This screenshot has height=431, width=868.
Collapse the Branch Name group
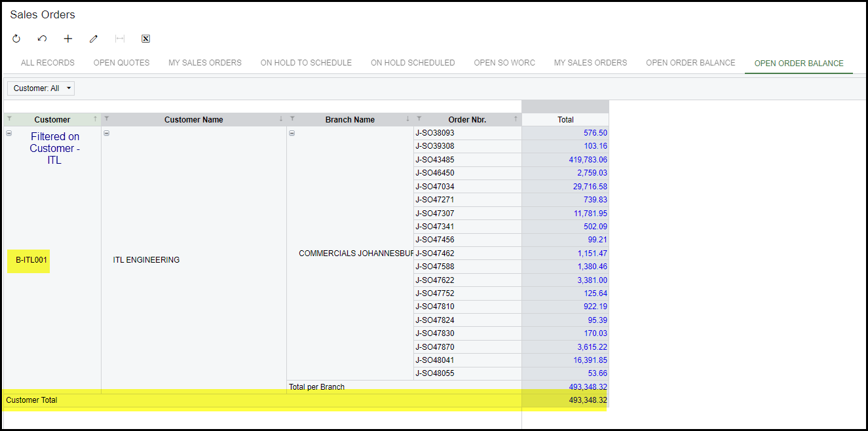292,133
